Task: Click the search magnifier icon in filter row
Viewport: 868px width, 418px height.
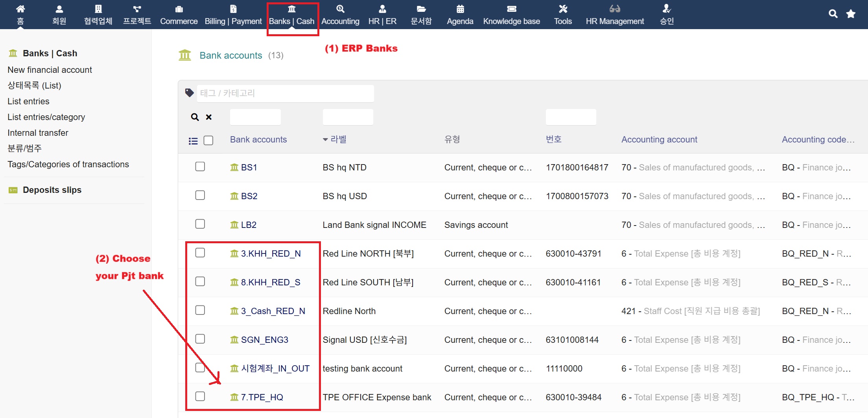Action: (195, 117)
